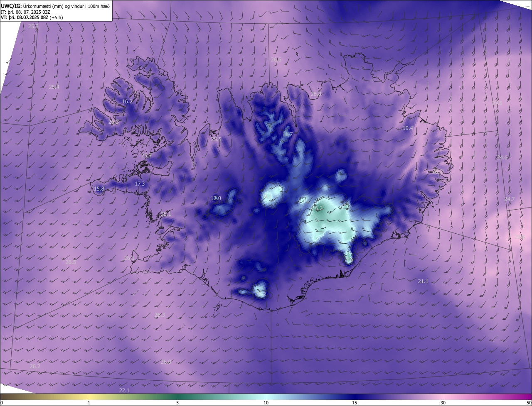Click the 26.1 value label
The width and height of the screenshot is (532, 406).
coord(129,258)
